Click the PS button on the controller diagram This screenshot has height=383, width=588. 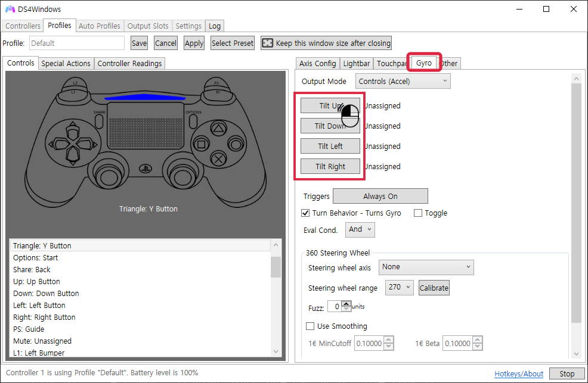coord(145,169)
